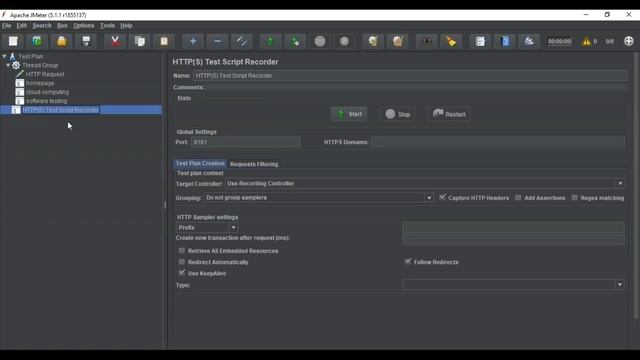Open the Search menu
The width and height of the screenshot is (640, 360).
(x=42, y=26)
